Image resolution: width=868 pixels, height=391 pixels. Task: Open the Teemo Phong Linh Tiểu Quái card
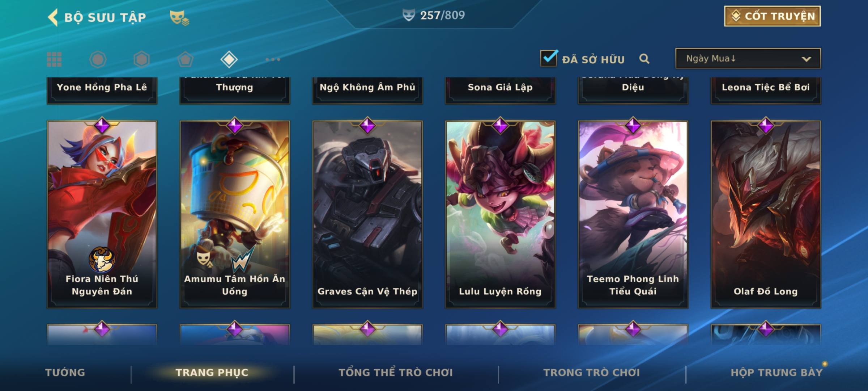(633, 214)
